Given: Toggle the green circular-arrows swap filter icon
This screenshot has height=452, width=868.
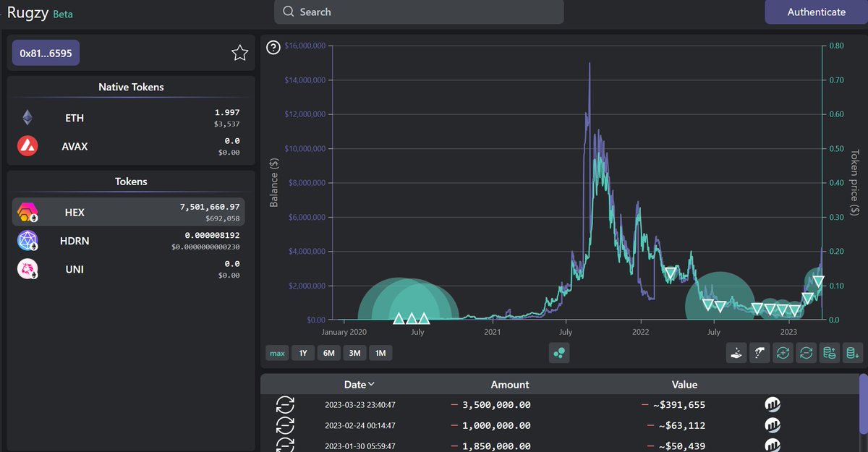Looking at the screenshot, I should [x=806, y=353].
